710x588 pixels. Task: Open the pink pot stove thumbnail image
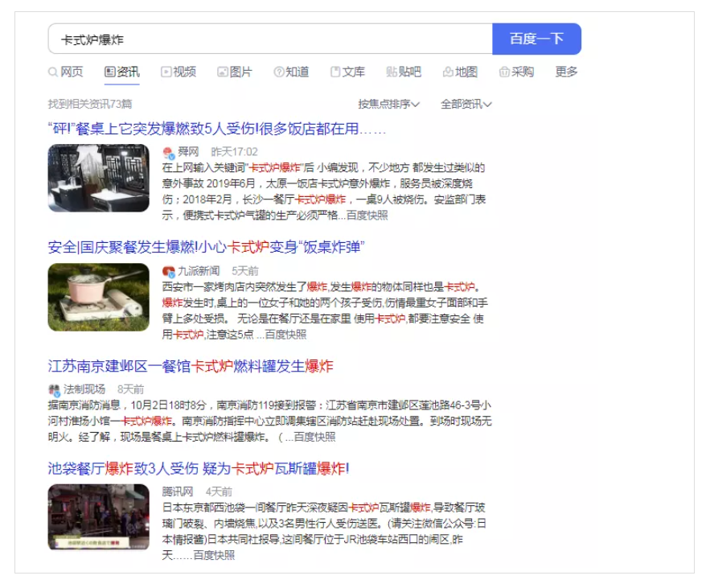pos(99,297)
